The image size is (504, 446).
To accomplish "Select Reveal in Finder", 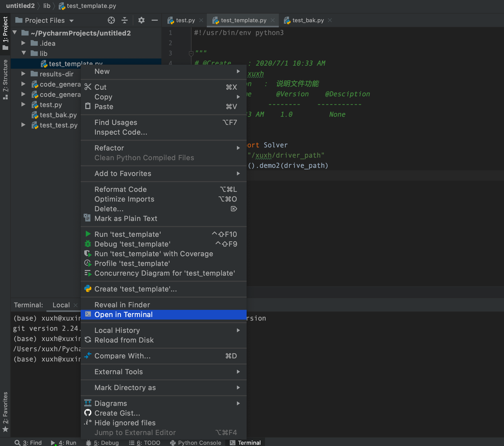I will pos(164,305).
